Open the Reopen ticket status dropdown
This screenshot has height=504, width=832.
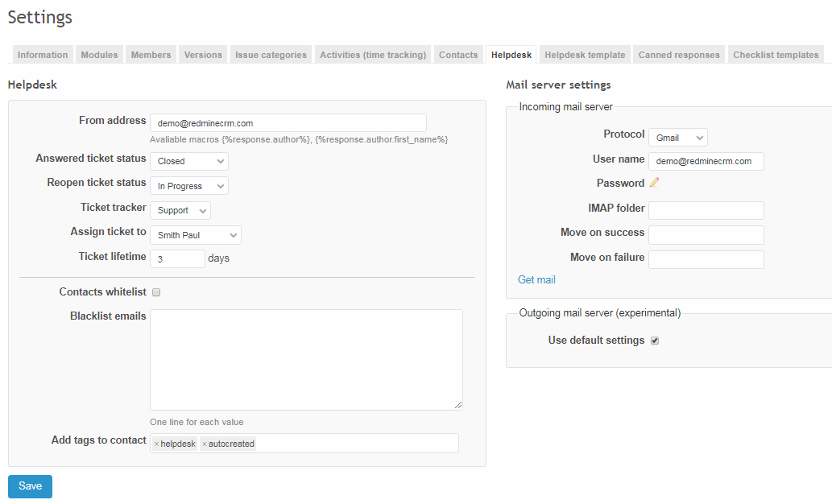tap(188, 185)
